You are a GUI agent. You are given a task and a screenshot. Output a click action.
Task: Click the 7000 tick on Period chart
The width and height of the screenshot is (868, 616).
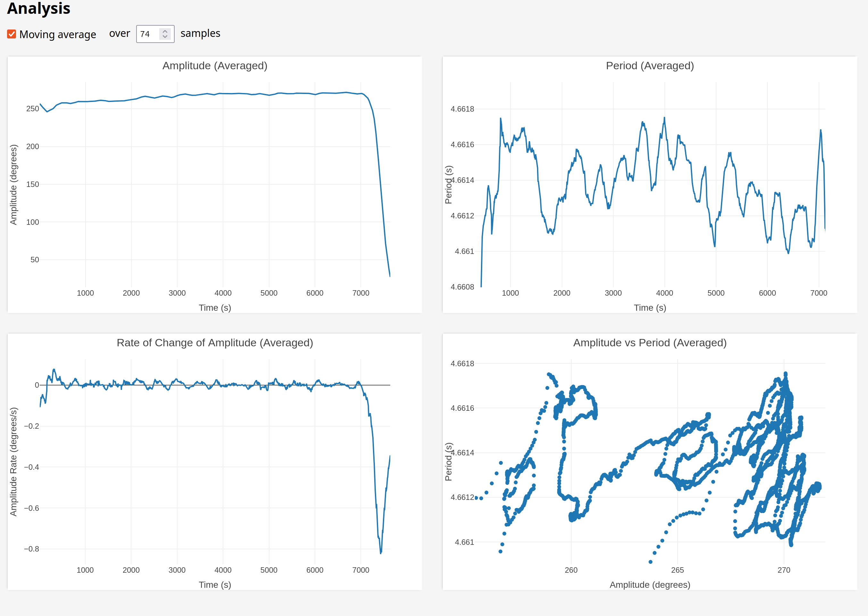pyautogui.click(x=818, y=293)
